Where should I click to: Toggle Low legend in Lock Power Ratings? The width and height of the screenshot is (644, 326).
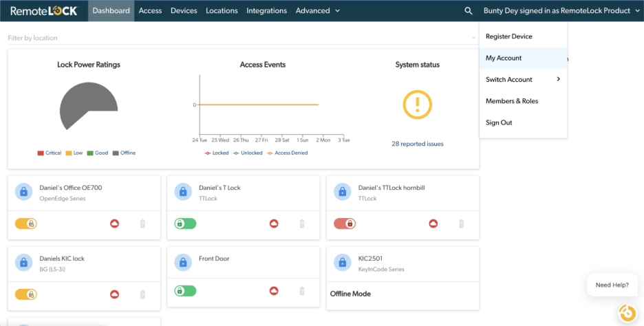point(74,153)
